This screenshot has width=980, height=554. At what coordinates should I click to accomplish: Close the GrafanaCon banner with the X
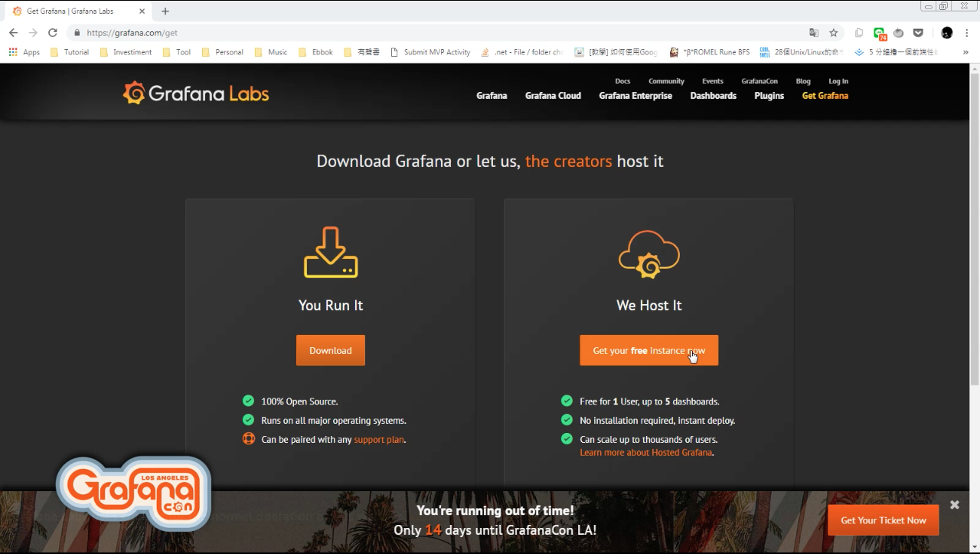955,505
